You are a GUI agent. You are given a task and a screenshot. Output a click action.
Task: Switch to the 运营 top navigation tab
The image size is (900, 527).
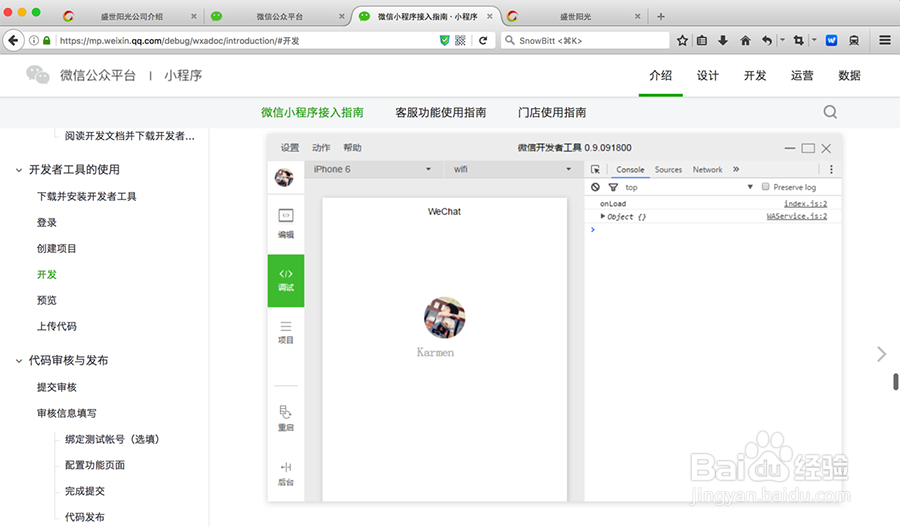tap(802, 75)
